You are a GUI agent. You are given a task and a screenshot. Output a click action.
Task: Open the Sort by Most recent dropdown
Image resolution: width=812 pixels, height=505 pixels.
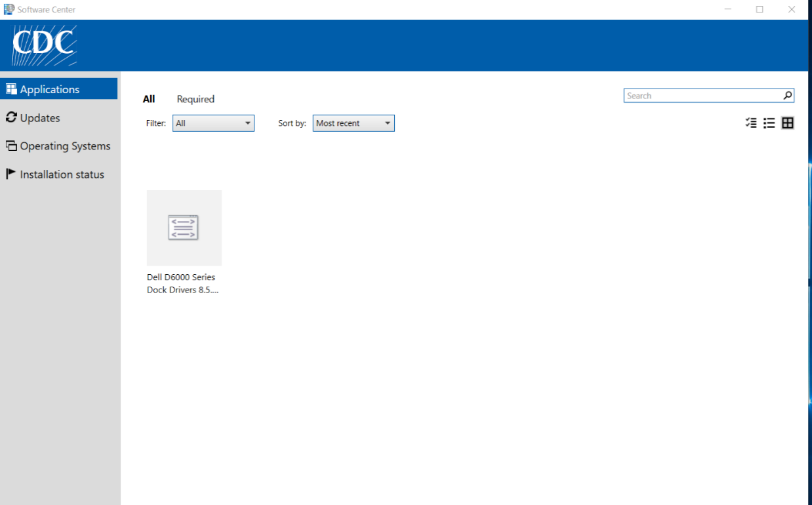tap(354, 123)
